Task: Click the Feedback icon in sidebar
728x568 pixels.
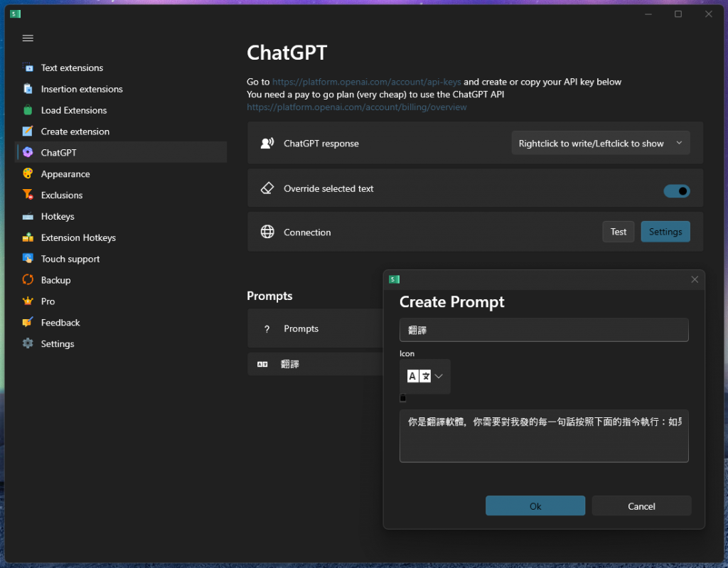Action: point(28,322)
